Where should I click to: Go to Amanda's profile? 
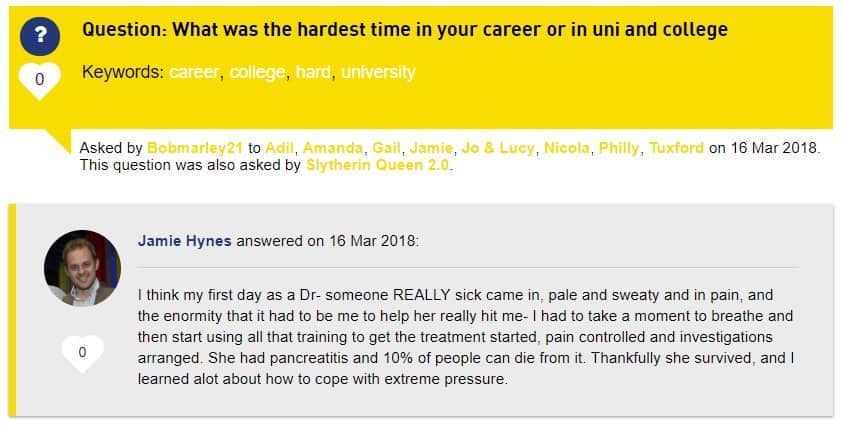click(x=333, y=148)
